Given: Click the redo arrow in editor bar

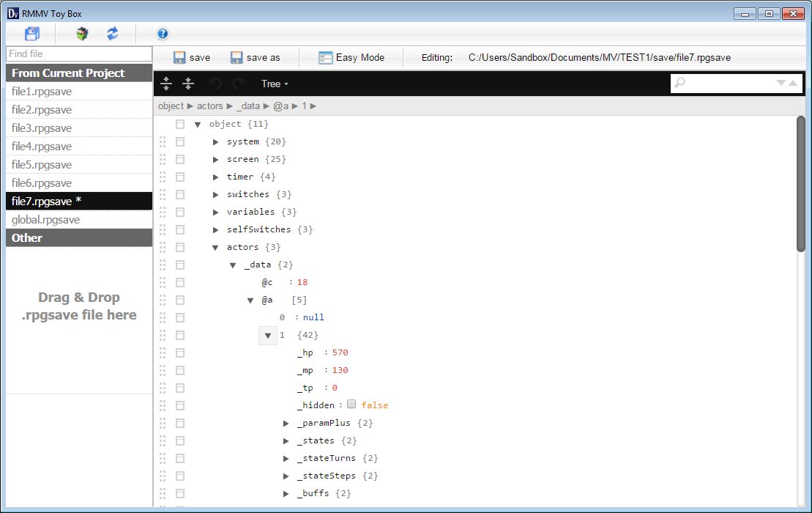Looking at the screenshot, I should coord(238,84).
